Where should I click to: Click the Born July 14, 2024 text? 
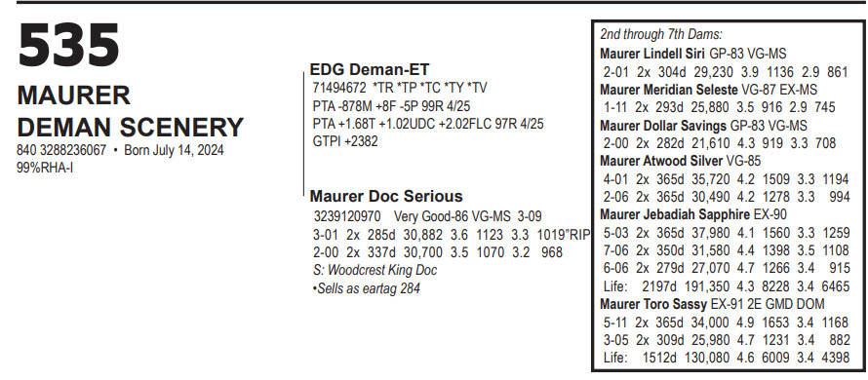point(174,150)
